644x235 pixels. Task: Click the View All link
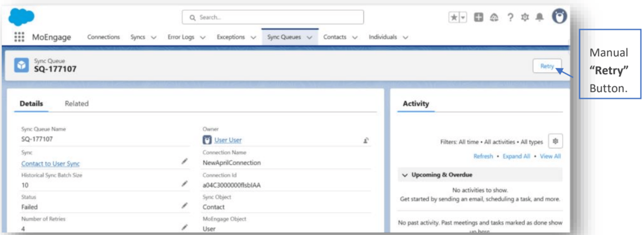click(550, 156)
